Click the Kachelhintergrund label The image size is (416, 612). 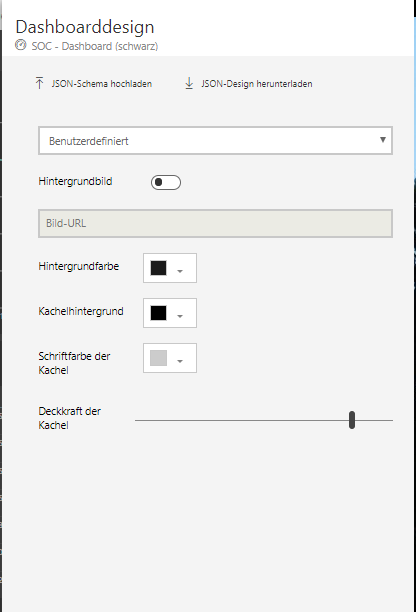(x=81, y=311)
